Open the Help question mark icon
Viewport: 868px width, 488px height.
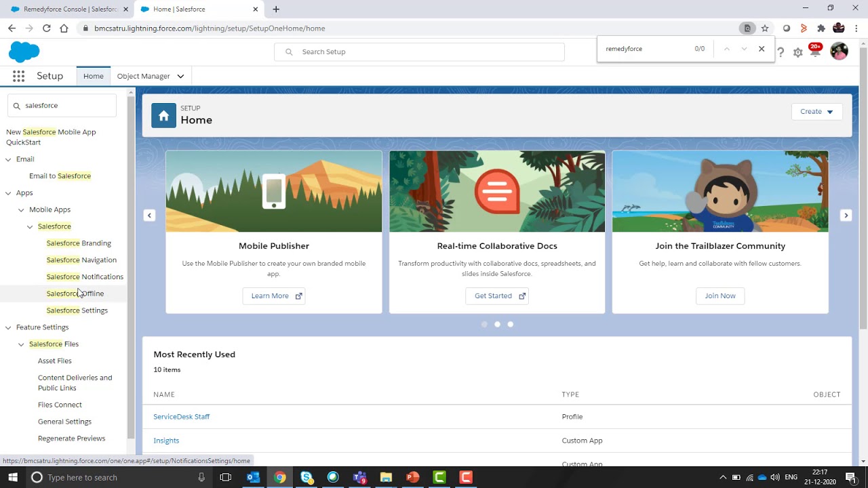coord(781,52)
